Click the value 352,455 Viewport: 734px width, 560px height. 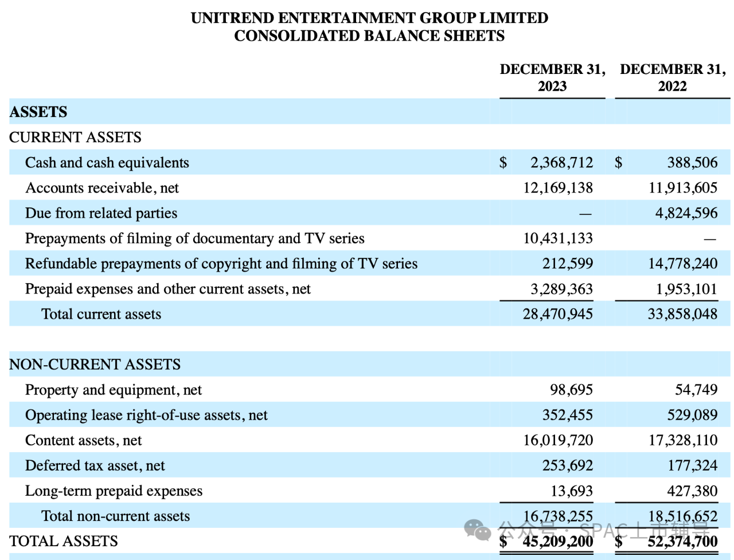[x=568, y=415]
